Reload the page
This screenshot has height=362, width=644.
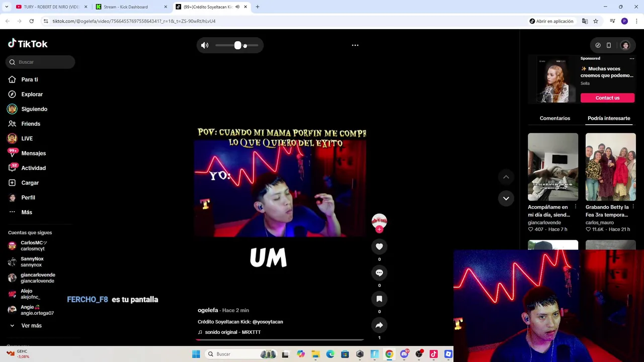31,21
